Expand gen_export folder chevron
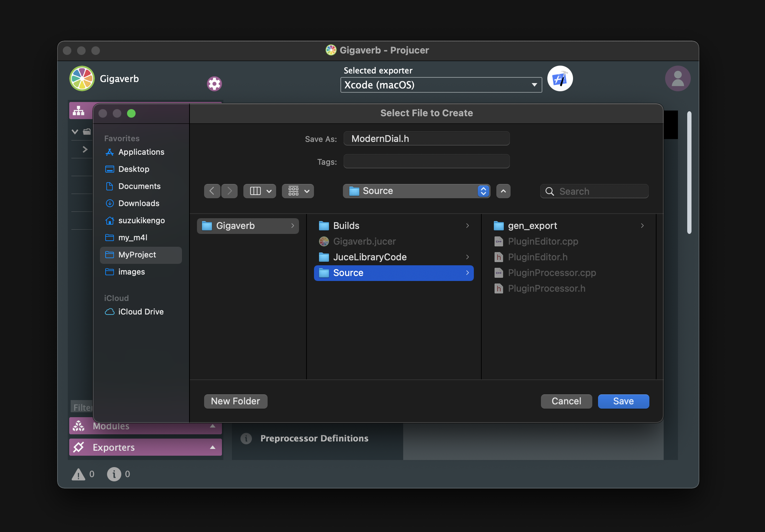Image resolution: width=765 pixels, height=532 pixels. (x=642, y=226)
